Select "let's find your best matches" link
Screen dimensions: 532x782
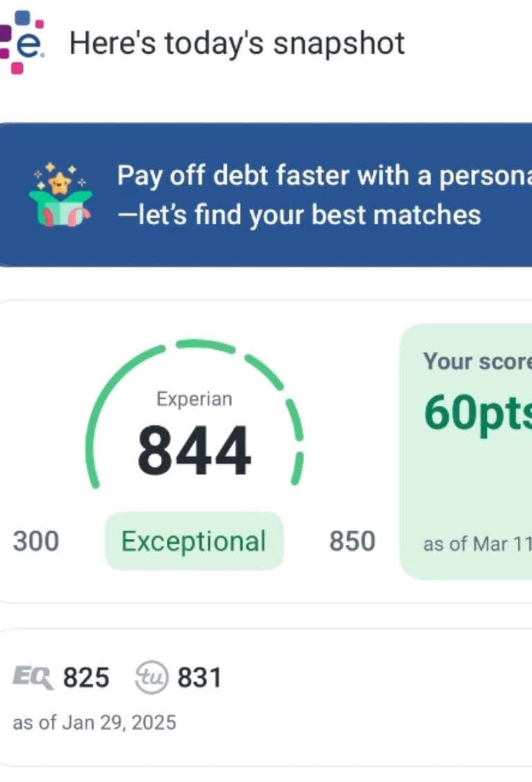tap(299, 215)
